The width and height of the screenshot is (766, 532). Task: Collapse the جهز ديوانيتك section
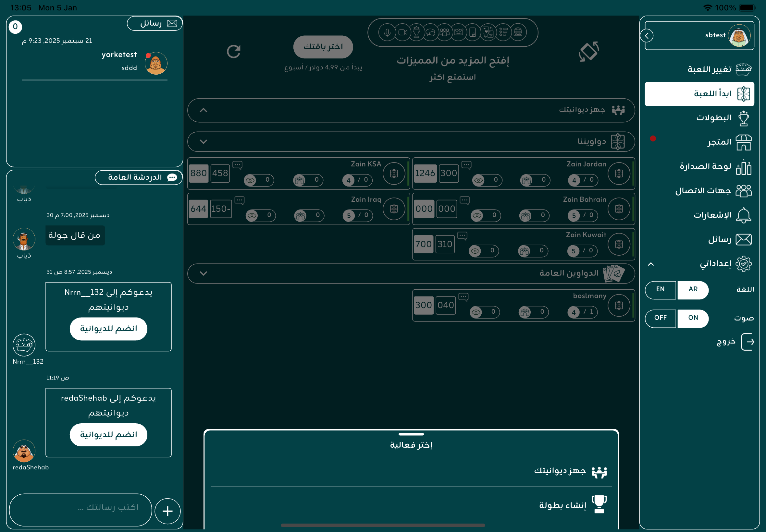pos(204,110)
